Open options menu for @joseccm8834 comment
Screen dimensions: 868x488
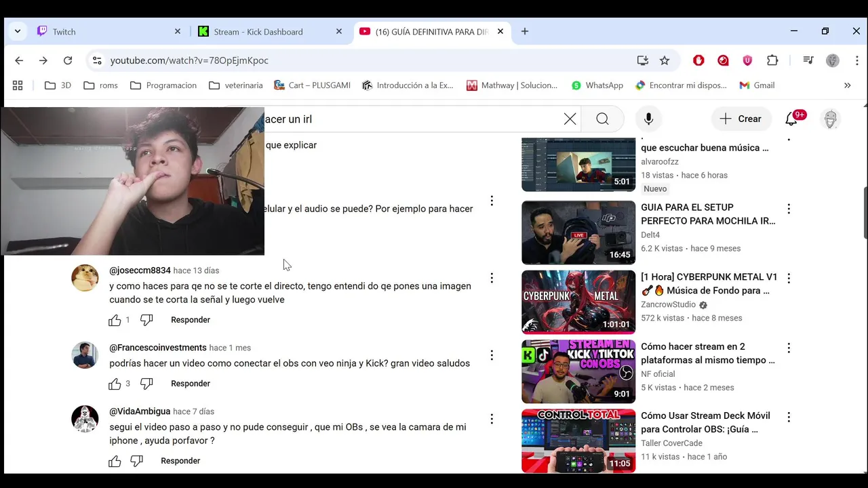tap(492, 278)
